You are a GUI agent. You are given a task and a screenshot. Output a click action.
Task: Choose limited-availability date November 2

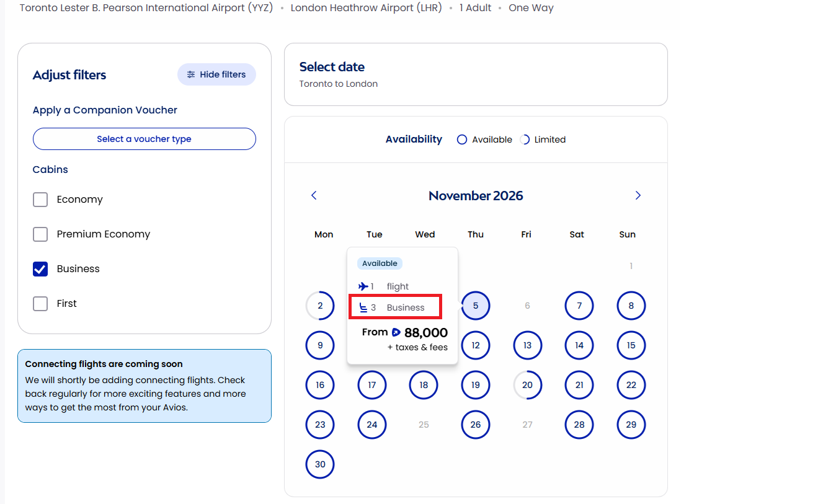point(320,306)
